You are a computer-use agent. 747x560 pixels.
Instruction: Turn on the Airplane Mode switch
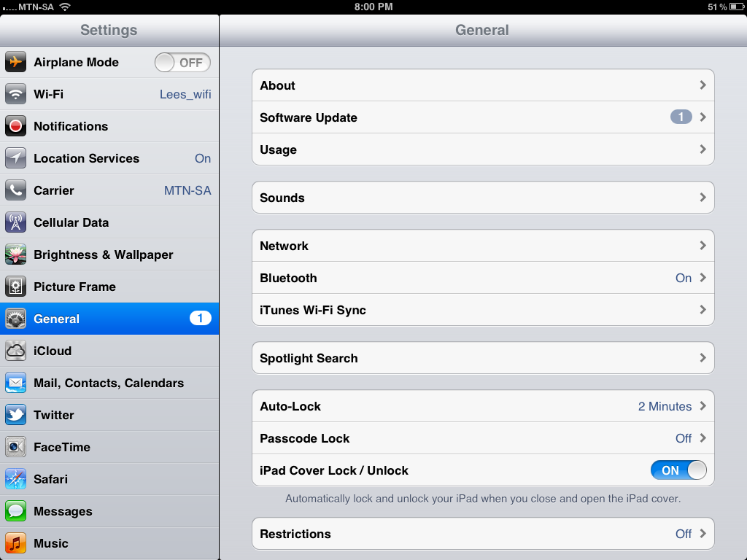point(182,63)
